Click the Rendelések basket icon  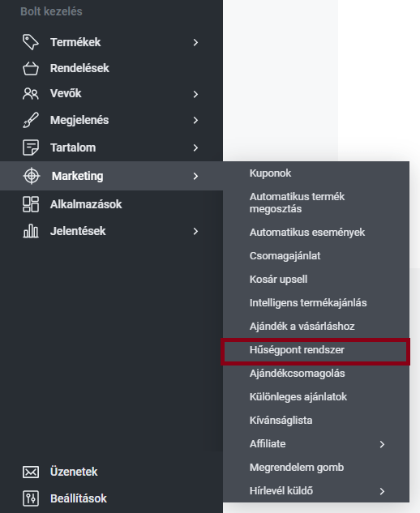coord(31,68)
